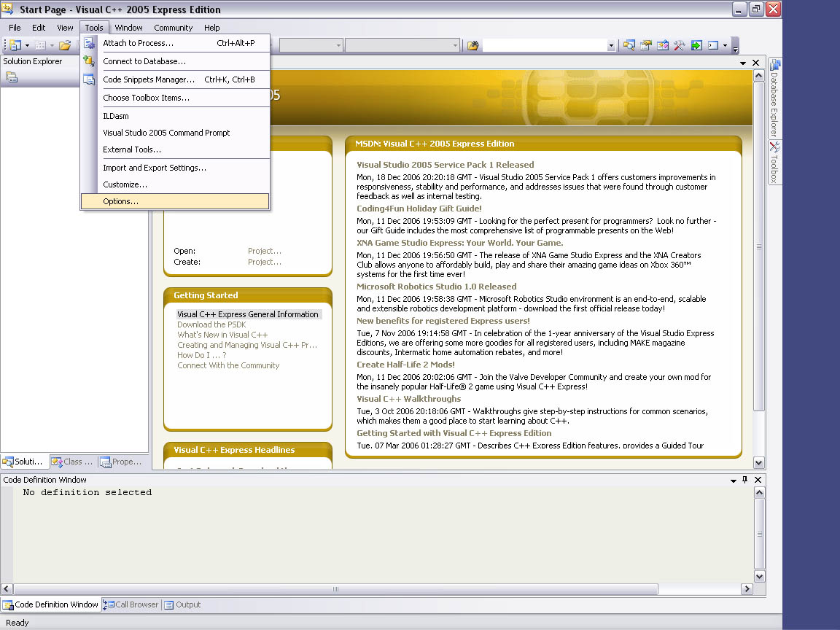Viewport: 840px width, 630px height.
Task: Switch to the Output tab
Action: [x=183, y=604]
